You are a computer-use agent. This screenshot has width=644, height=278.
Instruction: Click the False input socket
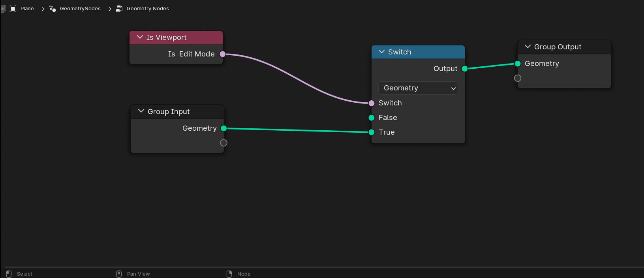click(x=372, y=118)
